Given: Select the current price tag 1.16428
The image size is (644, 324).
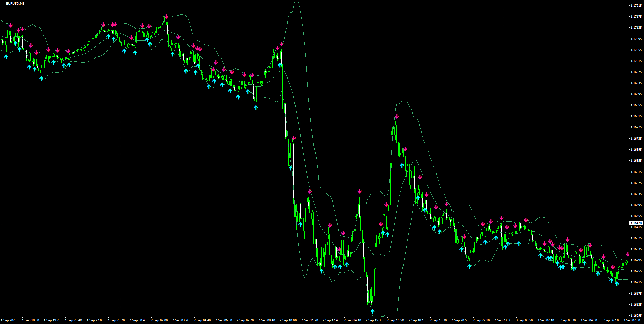Looking at the screenshot, I should point(636,223).
